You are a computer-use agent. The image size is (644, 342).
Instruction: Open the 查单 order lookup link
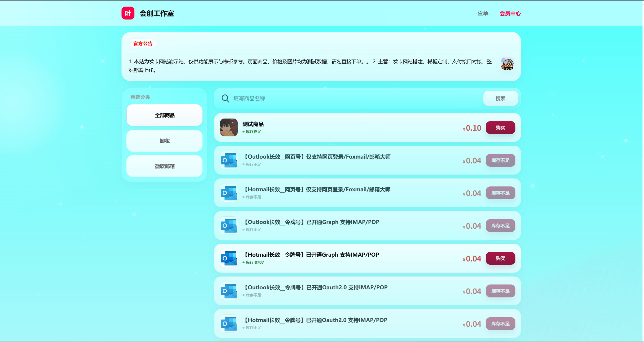[483, 13]
